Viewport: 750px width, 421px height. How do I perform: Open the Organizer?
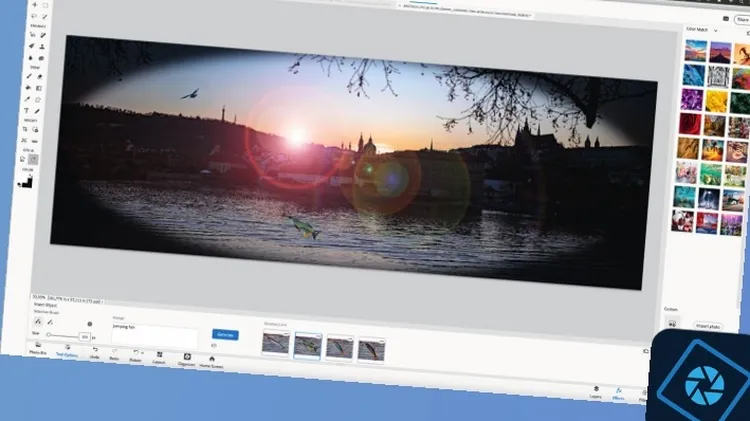click(186, 358)
